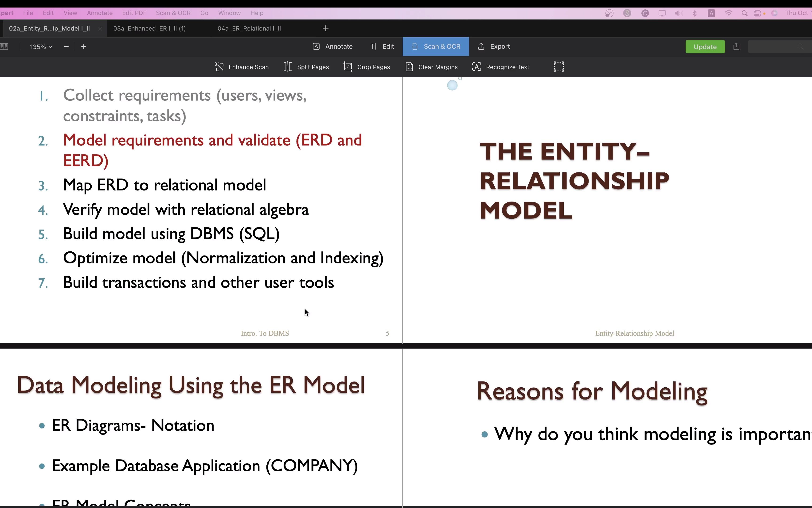Click the keyboard input source A icon

coord(711,13)
